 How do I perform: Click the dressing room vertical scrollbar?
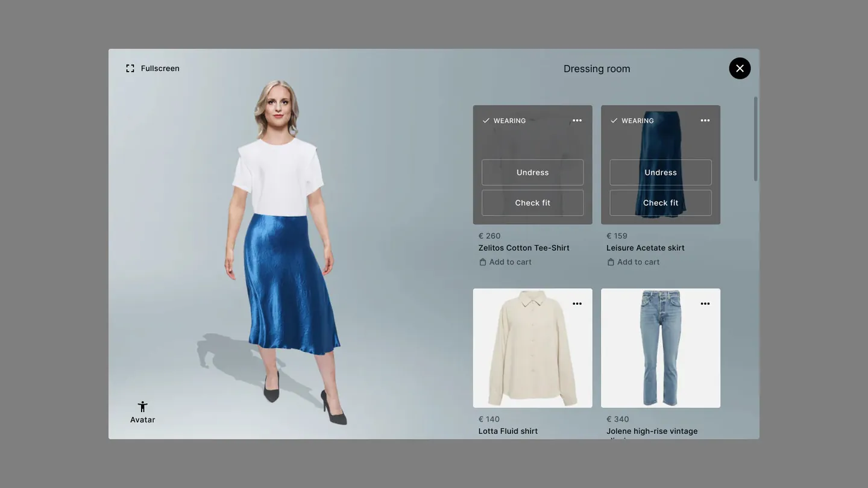[756, 139]
